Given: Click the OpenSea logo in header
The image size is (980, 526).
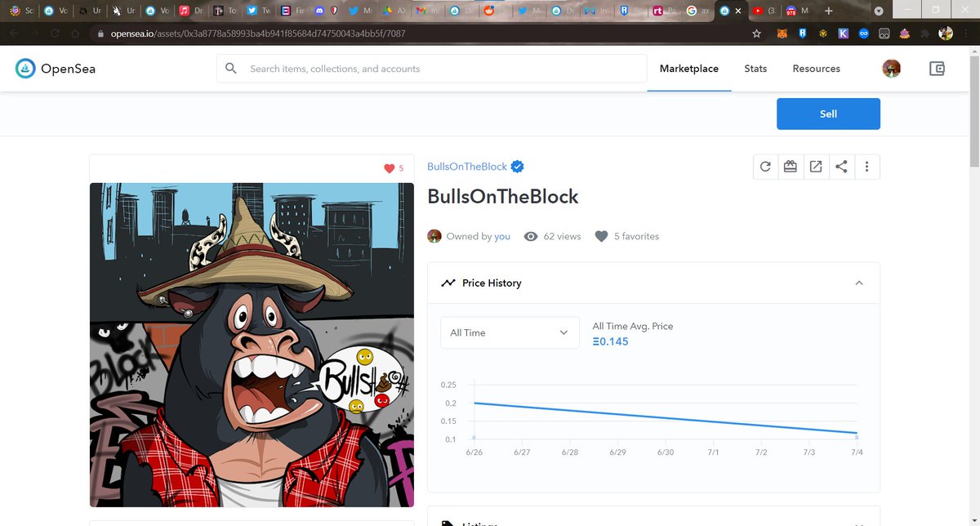Looking at the screenshot, I should click(x=56, y=69).
